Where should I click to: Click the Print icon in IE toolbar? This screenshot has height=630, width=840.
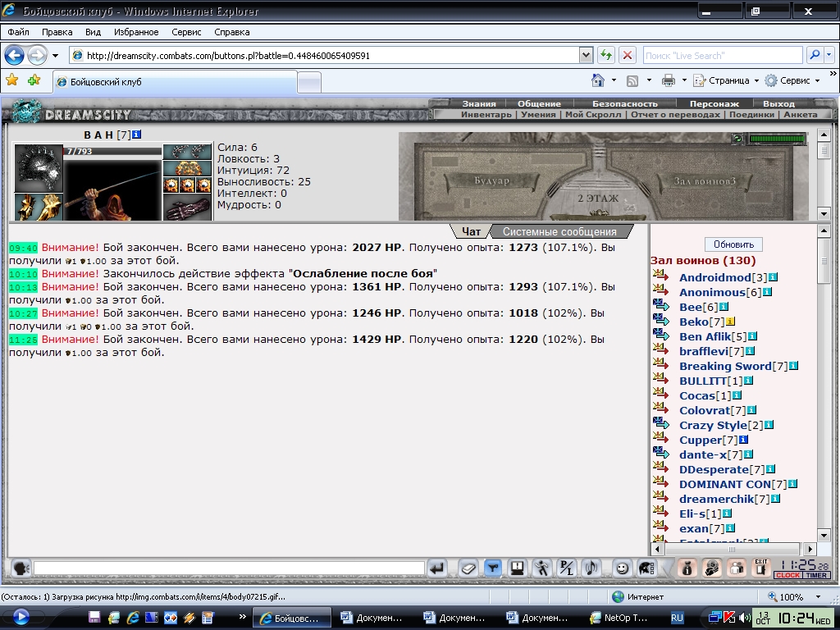point(668,81)
